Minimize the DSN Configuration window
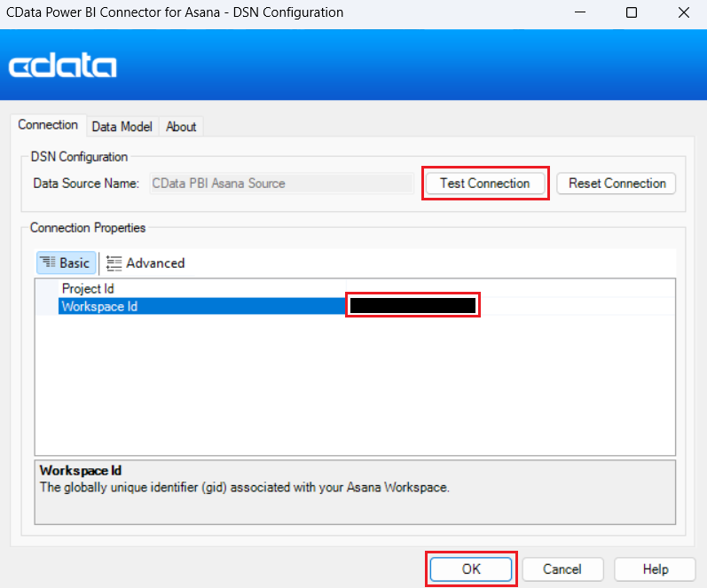The height and width of the screenshot is (588, 707). coord(579,13)
